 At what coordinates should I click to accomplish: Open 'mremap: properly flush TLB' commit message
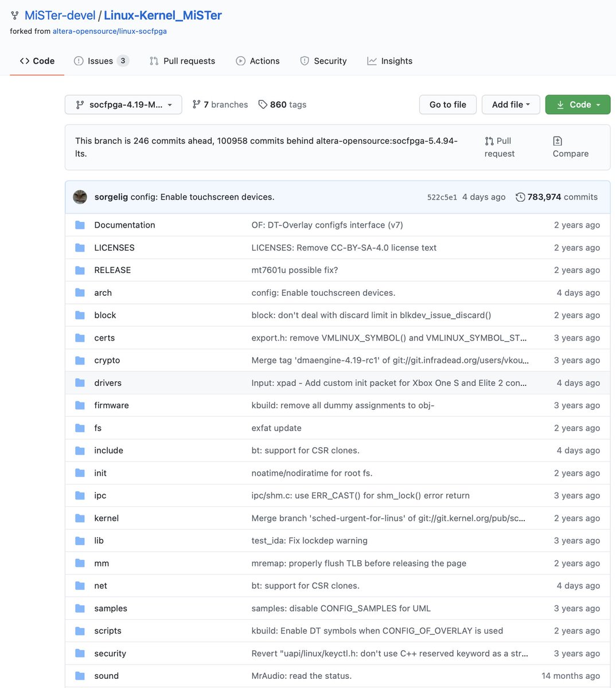[x=359, y=563]
